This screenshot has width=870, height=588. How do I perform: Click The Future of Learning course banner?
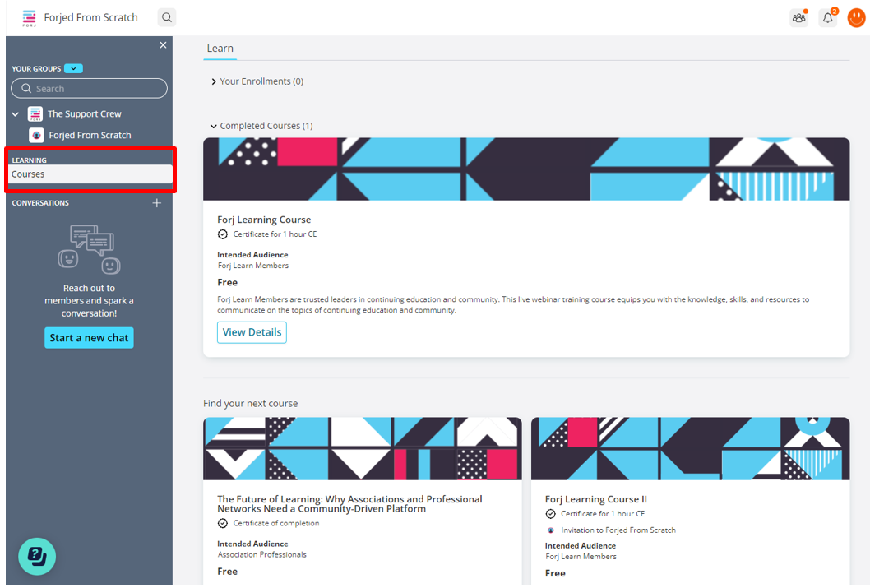[363, 449]
